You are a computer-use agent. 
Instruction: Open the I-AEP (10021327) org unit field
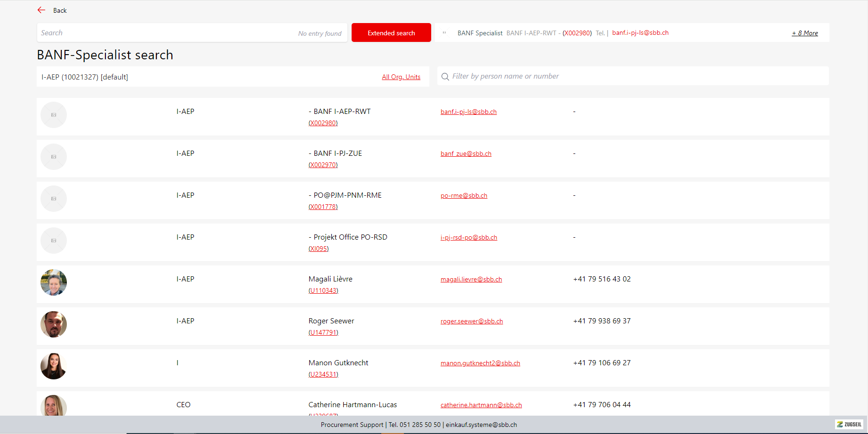tap(188, 77)
